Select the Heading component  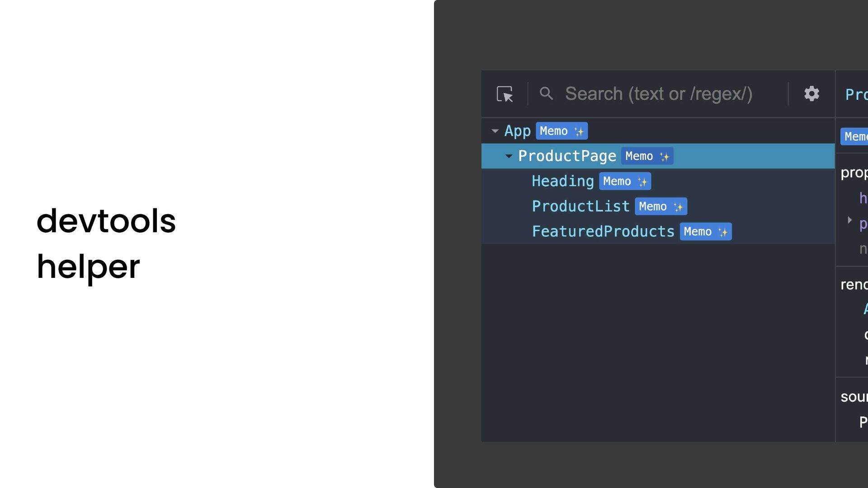click(x=563, y=181)
